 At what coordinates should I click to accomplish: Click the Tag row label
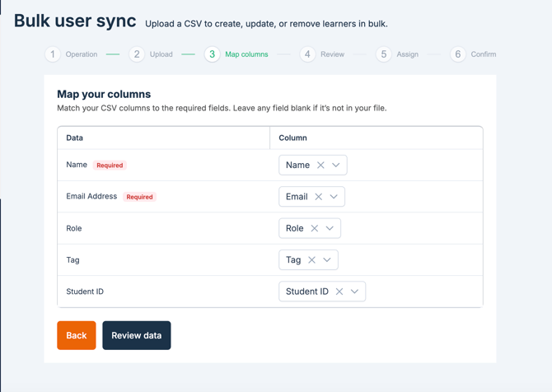click(73, 260)
